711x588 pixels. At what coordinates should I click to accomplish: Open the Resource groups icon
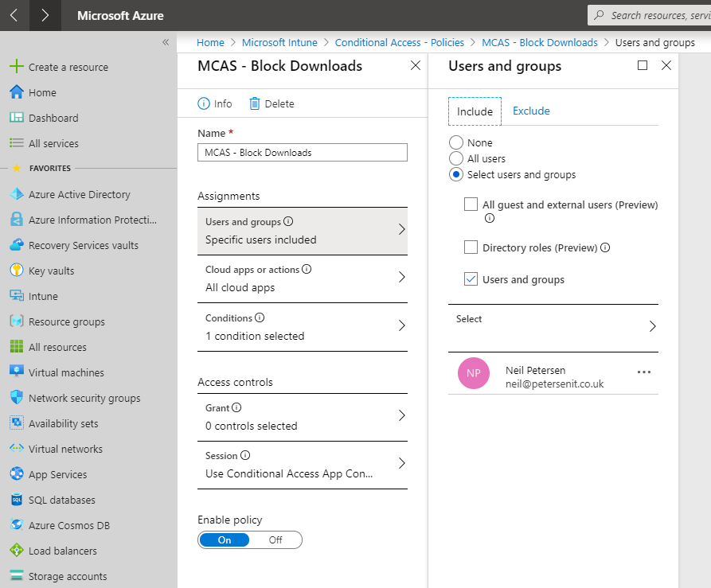(x=17, y=321)
